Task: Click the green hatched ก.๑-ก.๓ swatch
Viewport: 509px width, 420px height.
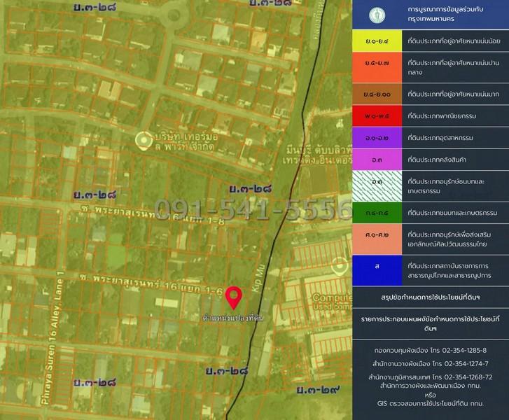Action: point(377,185)
